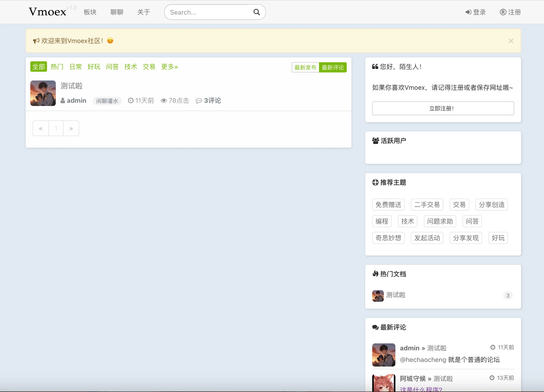The width and height of the screenshot is (544, 392).
Task: Click the 闲聊灌水 category badge
Action: [x=107, y=101]
